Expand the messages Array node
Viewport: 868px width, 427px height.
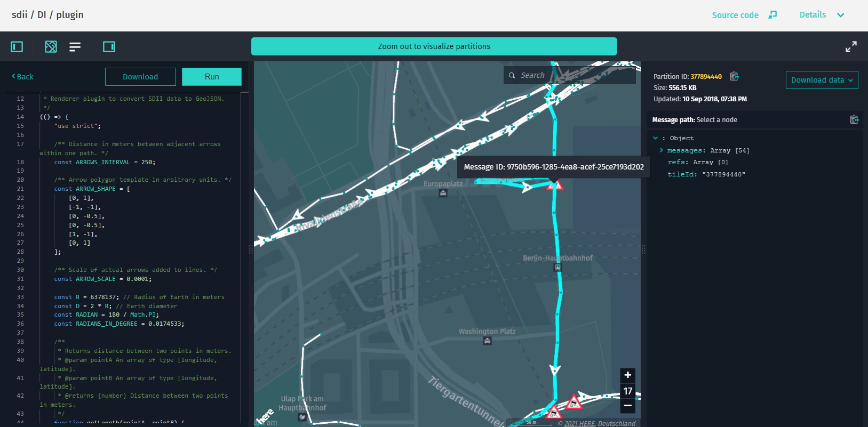662,150
